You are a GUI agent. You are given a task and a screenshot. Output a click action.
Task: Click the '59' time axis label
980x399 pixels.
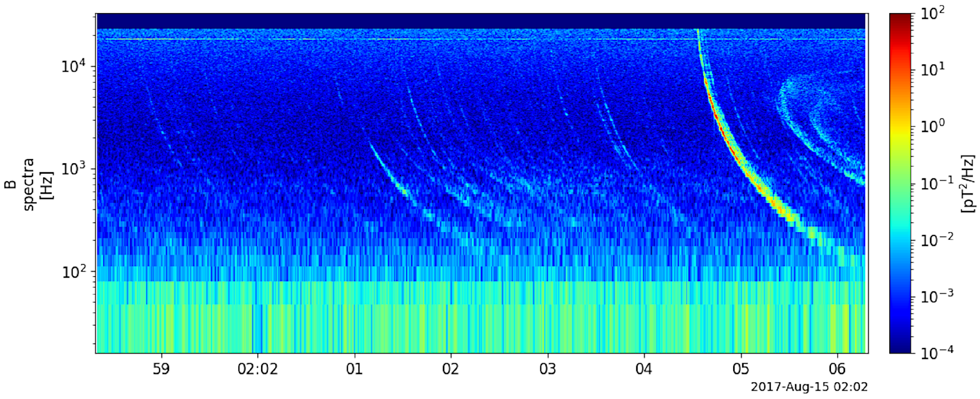[162, 369]
